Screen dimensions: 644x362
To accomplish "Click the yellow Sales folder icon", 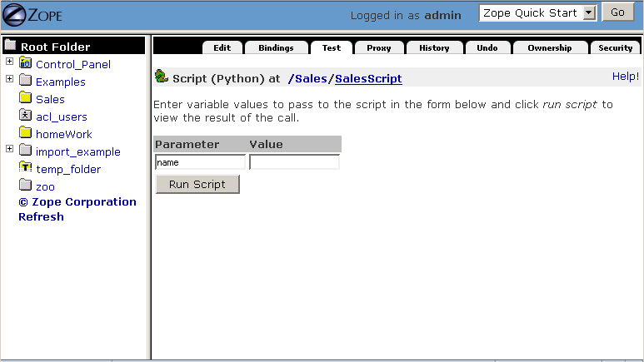I will [x=25, y=99].
